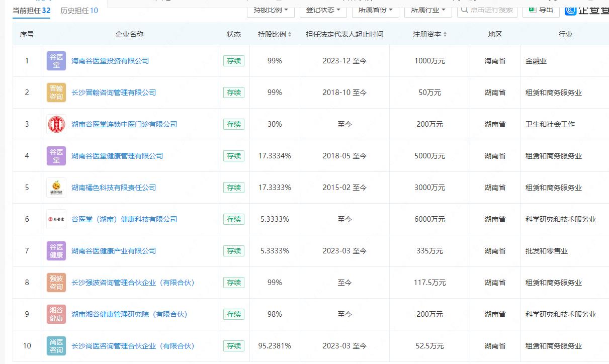Click 存续 status tag in row 1

tap(234, 61)
